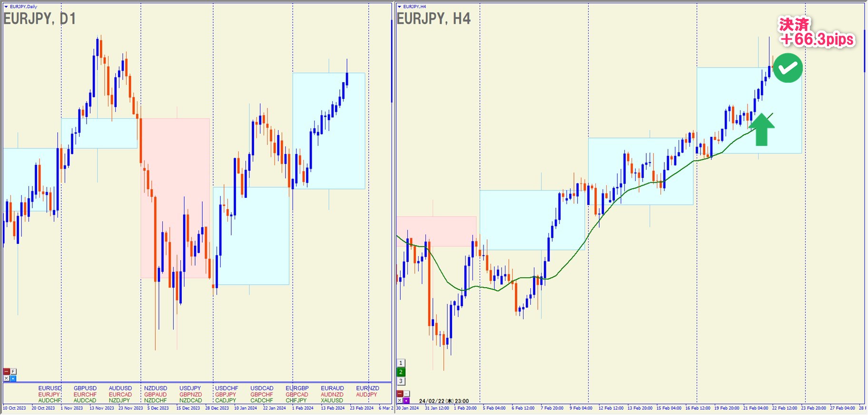Click the 1 Feb 2024 date on D1 time axis
Viewport: 868px width, 415px height.
(x=303, y=408)
